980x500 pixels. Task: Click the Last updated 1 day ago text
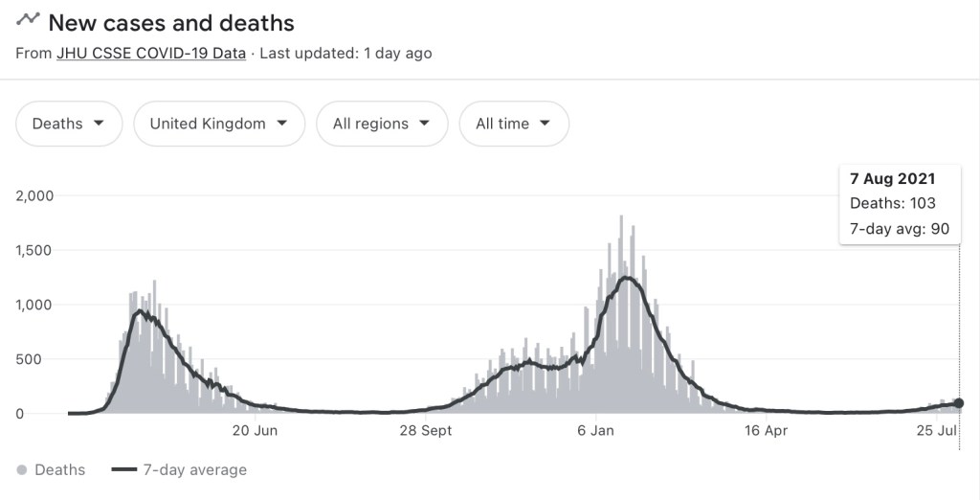pyautogui.click(x=345, y=54)
